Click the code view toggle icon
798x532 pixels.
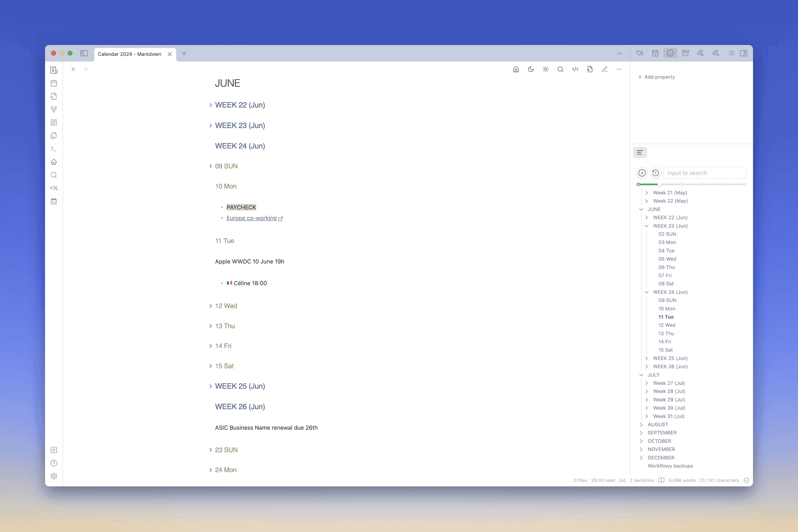tap(575, 70)
